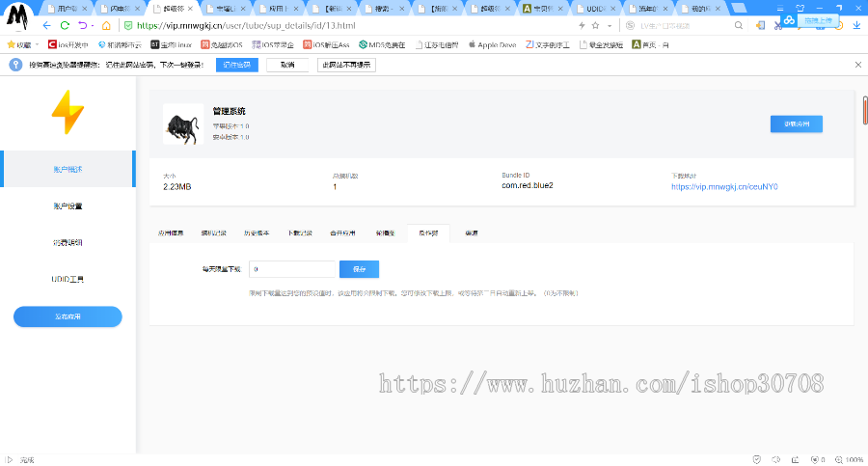The width and height of the screenshot is (868, 466).
Task: Open the 'iOS开发中' bookmark
Action: coord(68,45)
